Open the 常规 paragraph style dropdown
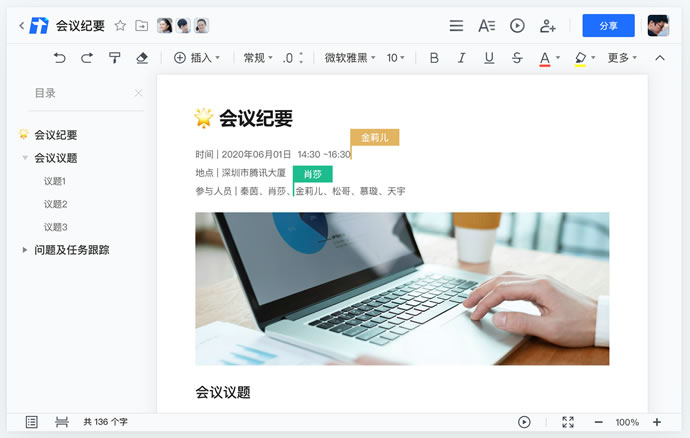This screenshot has width=690, height=438. (x=258, y=58)
